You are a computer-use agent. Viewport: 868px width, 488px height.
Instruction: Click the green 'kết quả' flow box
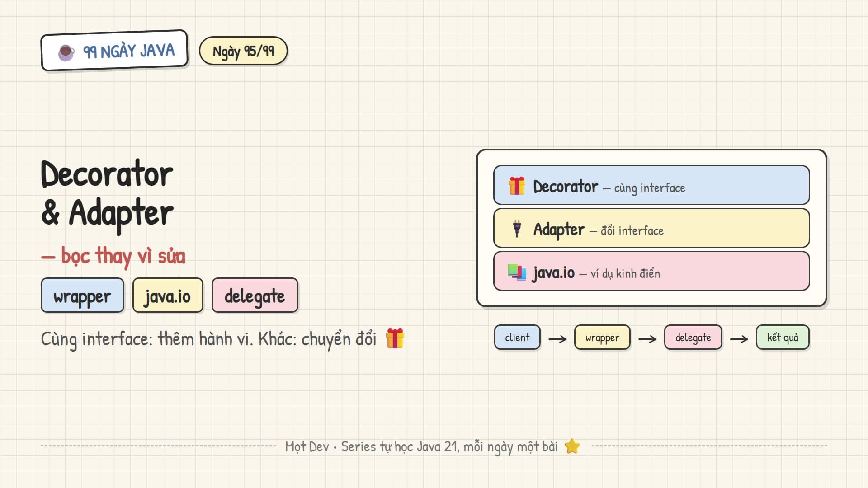[x=783, y=337]
